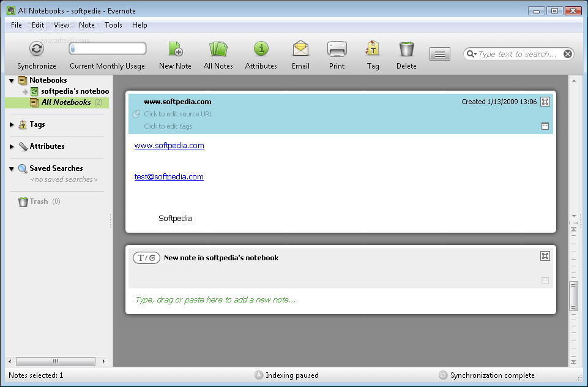Viewport: 588px width, 387px height.
Task: Click to edit source URL field
Action: coord(178,114)
